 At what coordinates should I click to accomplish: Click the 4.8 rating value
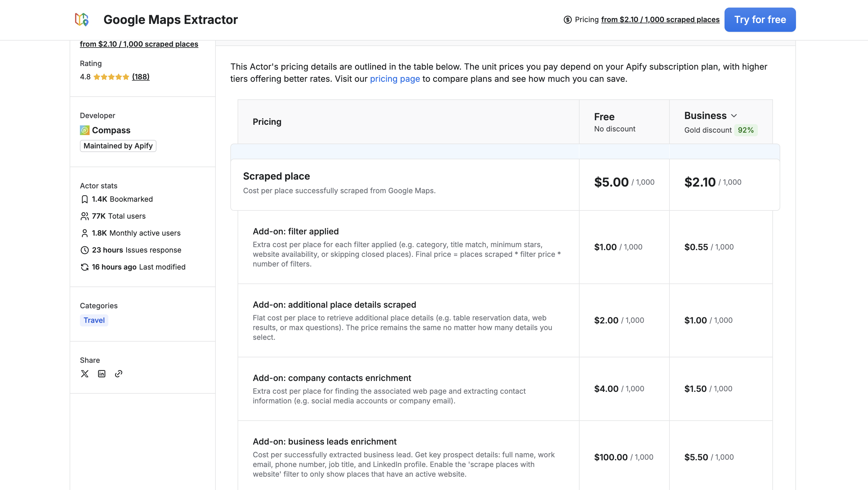[85, 77]
